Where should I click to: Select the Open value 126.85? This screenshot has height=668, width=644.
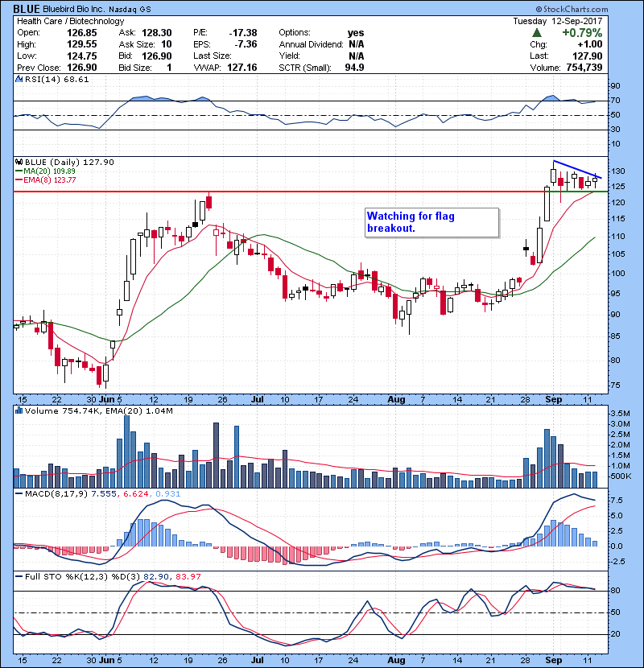(82, 33)
